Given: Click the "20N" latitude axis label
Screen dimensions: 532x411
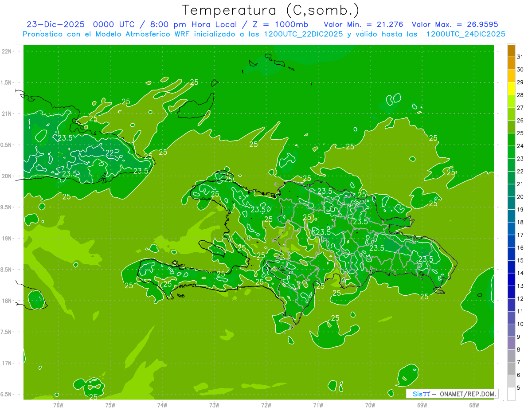Looking at the screenshot, I should coord(7,176).
